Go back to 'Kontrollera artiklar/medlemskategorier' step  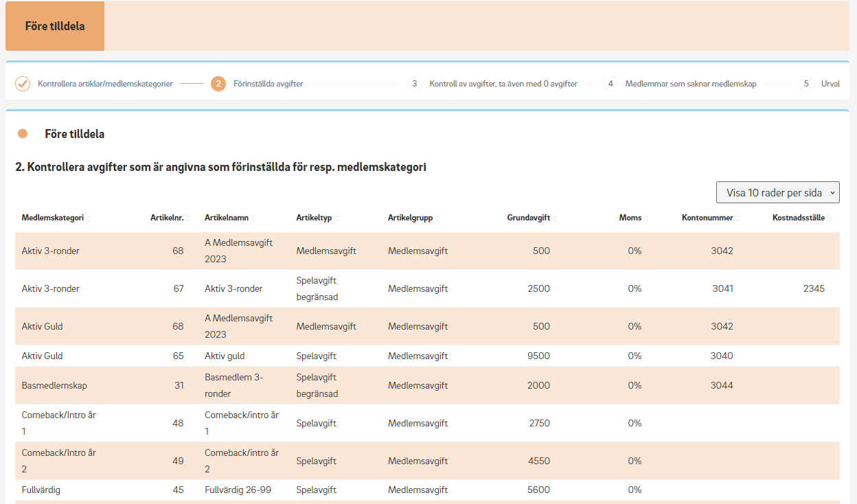pos(105,84)
